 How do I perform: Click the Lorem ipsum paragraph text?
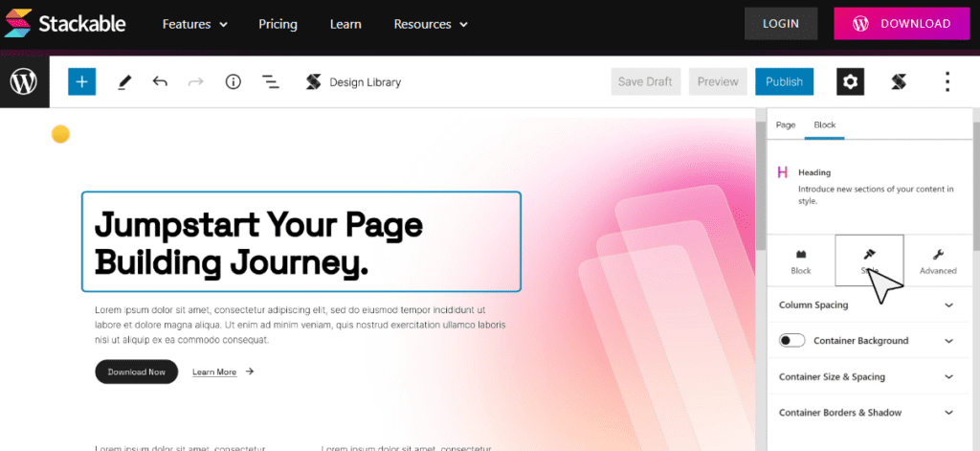point(301,325)
